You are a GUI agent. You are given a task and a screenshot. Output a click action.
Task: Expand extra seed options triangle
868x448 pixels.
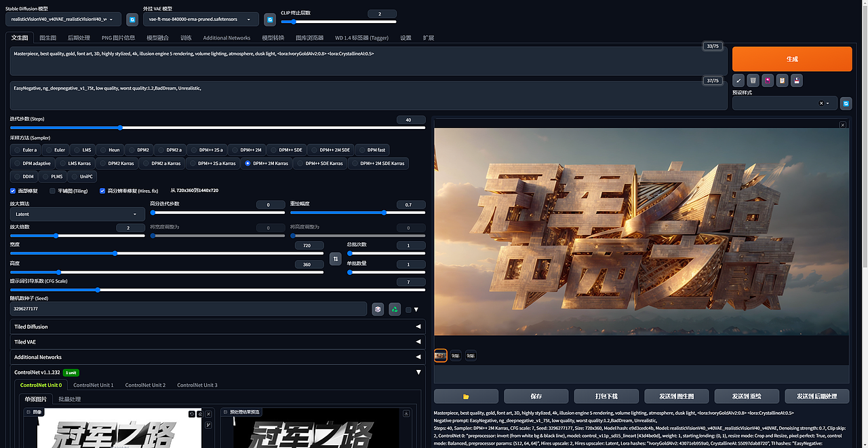coord(417,310)
